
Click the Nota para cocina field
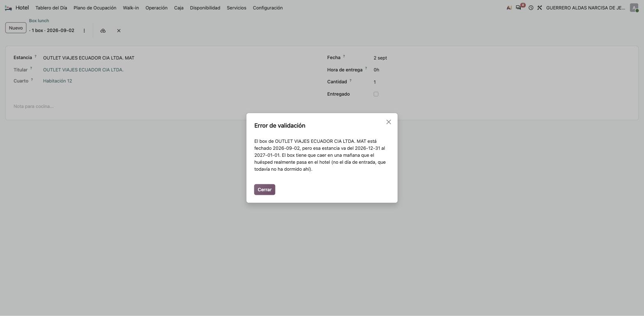(322, 106)
